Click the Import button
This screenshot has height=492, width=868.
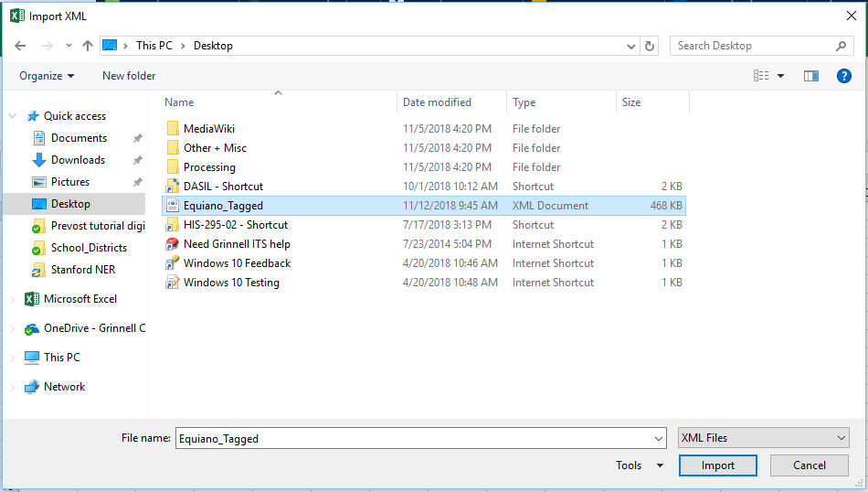[717, 465]
